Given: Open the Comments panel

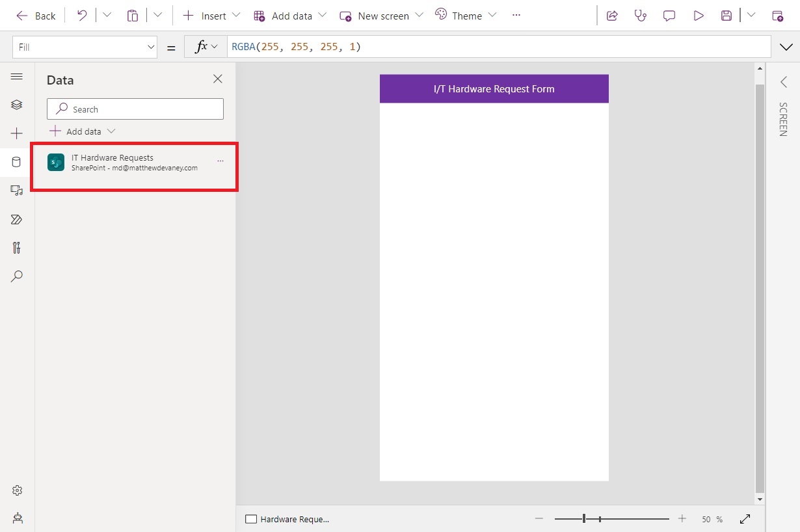Looking at the screenshot, I should point(669,15).
